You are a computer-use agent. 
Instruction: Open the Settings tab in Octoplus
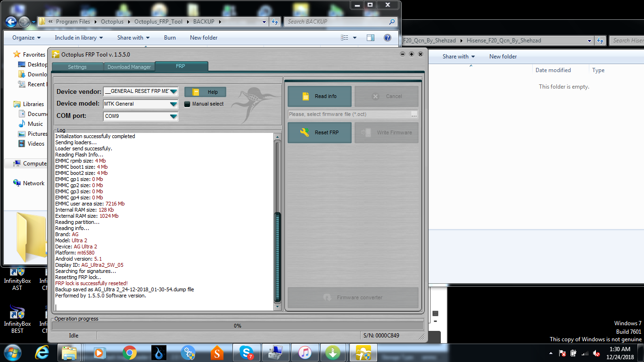(77, 67)
